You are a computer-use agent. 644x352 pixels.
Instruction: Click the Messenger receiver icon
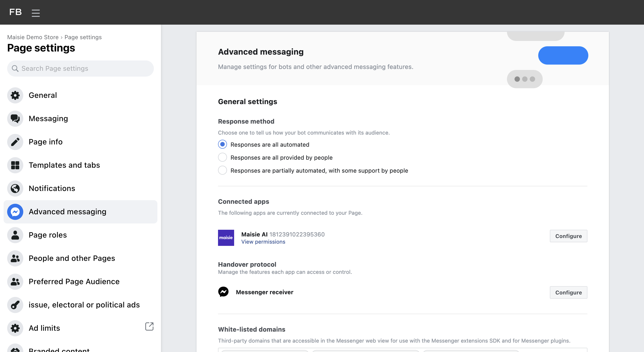[223, 292]
